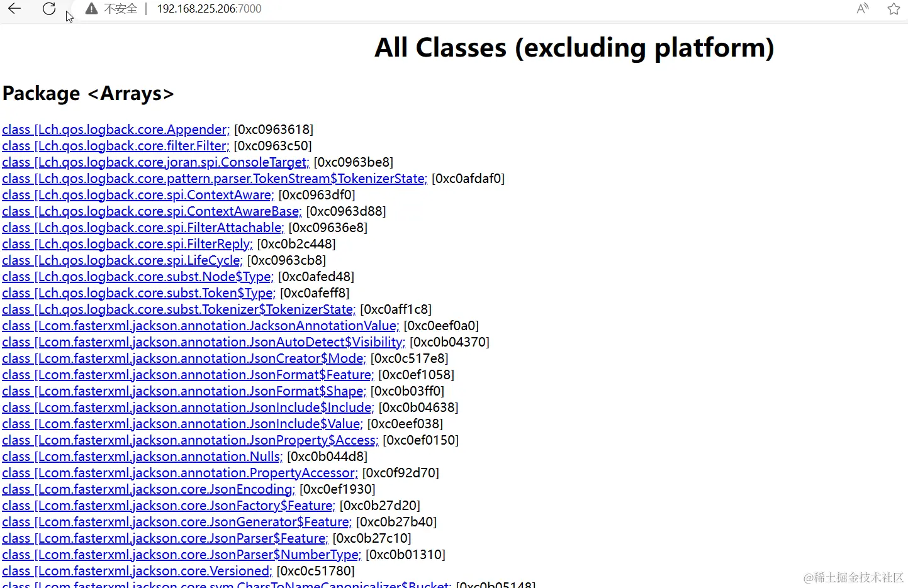Open the spi.ContextAware; class link

tap(138, 195)
